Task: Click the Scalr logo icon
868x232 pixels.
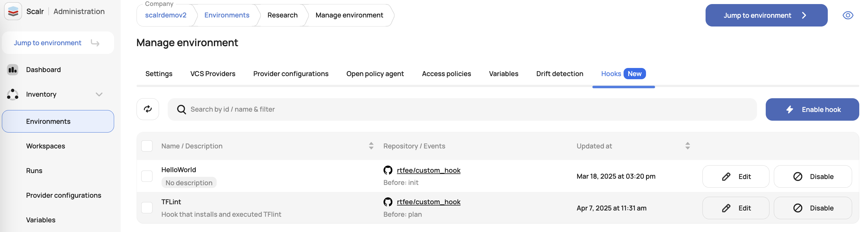Action: pyautogui.click(x=13, y=12)
